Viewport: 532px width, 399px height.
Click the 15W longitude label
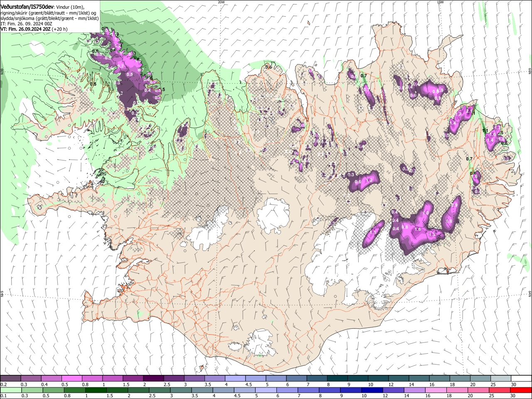coord(440,2)
